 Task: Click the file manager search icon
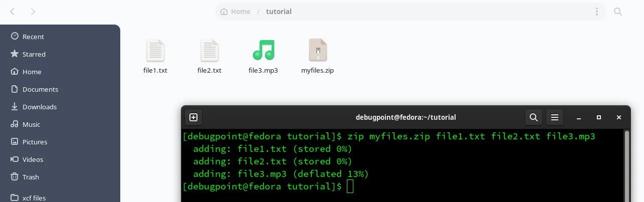click(x=618, y=12)
